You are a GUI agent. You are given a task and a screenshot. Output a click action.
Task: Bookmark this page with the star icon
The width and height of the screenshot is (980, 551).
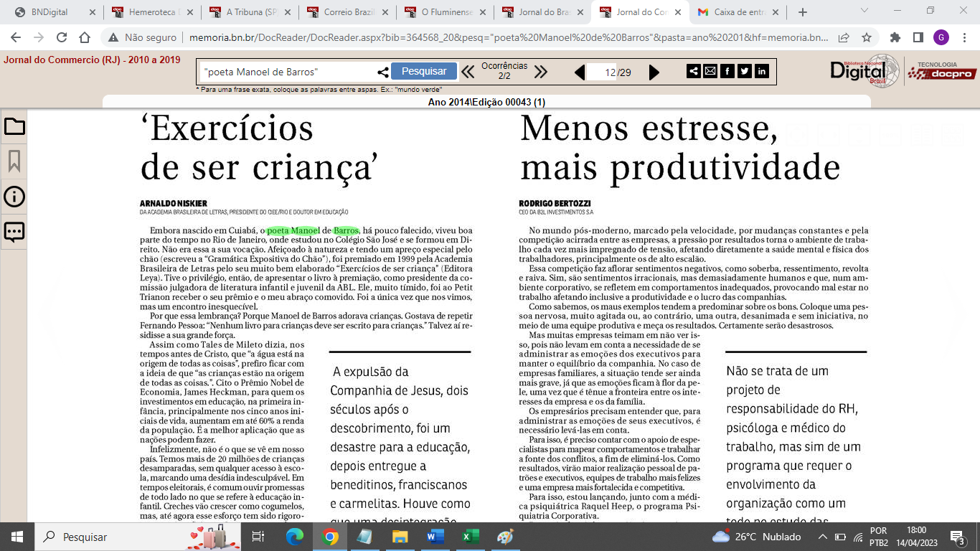(x=867, y=37)
